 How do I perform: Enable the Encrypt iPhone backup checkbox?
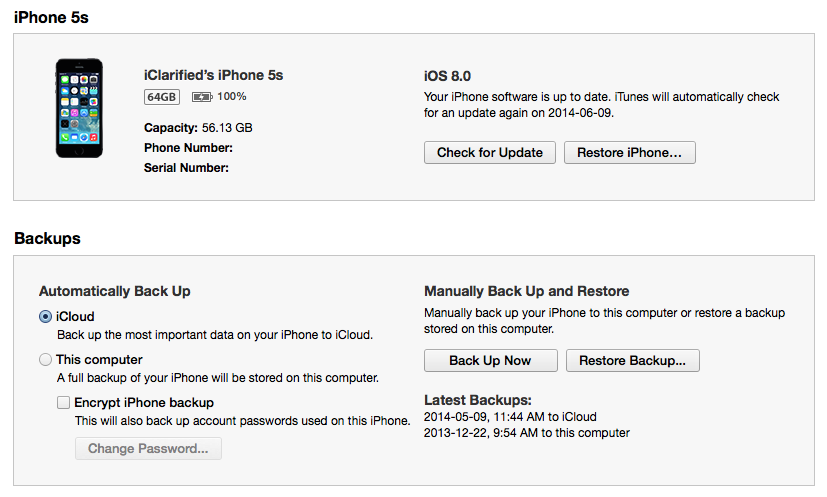point(64,402)
